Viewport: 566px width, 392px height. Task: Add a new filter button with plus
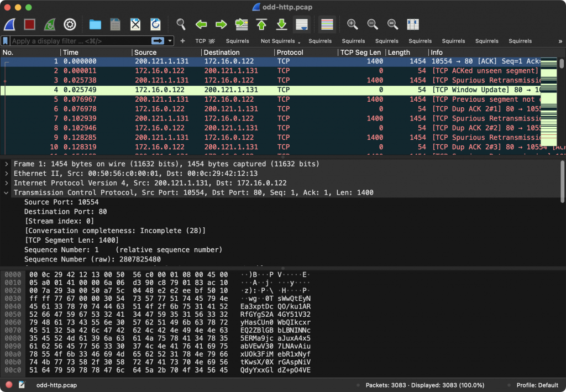[182, 41]
